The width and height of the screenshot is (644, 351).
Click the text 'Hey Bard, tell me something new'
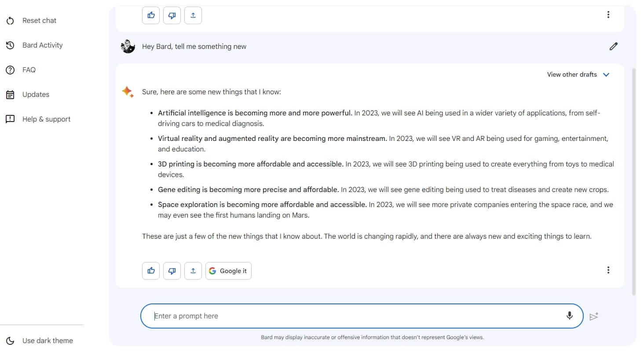[194, 46]
